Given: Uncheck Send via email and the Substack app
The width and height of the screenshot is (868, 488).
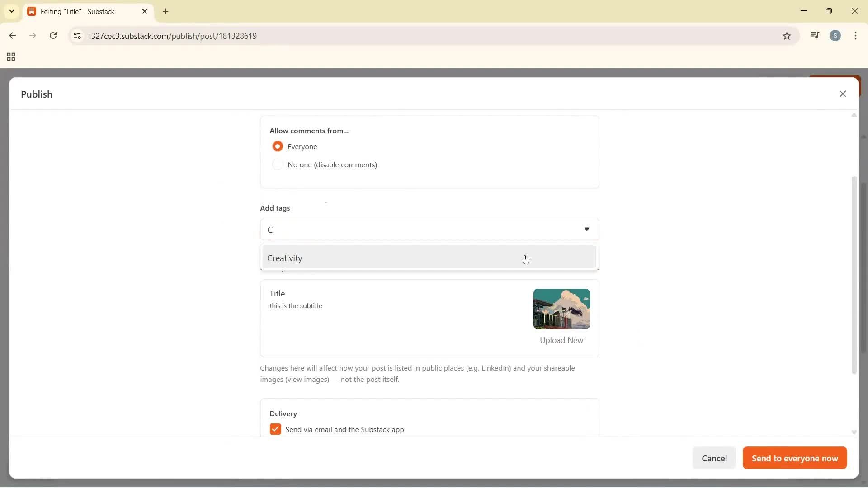Looking at the screenshot, I should 275,429.
